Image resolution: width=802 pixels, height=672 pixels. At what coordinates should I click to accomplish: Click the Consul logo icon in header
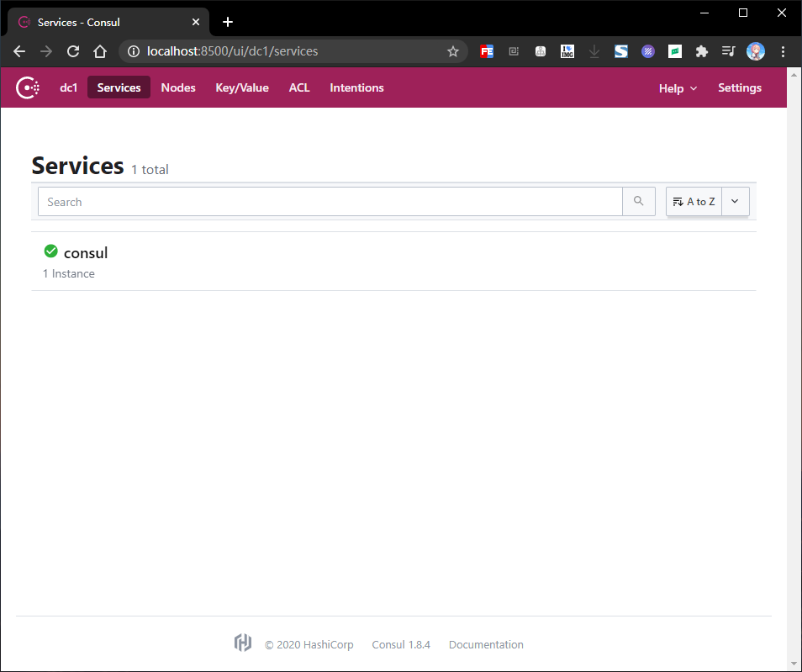[28, 87]
